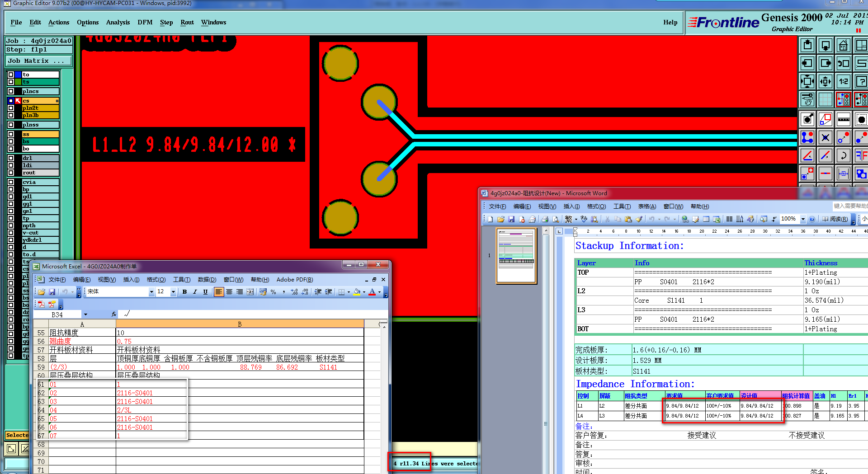
Task: Click the black X delete-point tool
Action: [825, 137]
